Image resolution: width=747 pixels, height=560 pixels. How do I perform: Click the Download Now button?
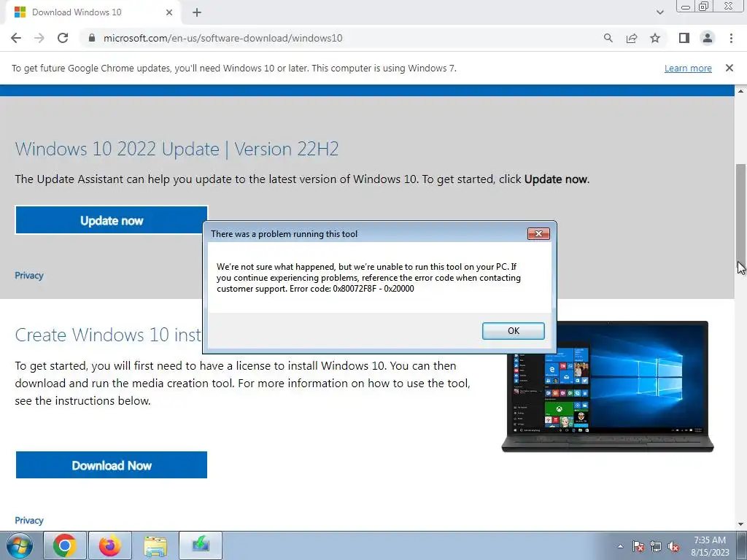[x=112, y=465]
